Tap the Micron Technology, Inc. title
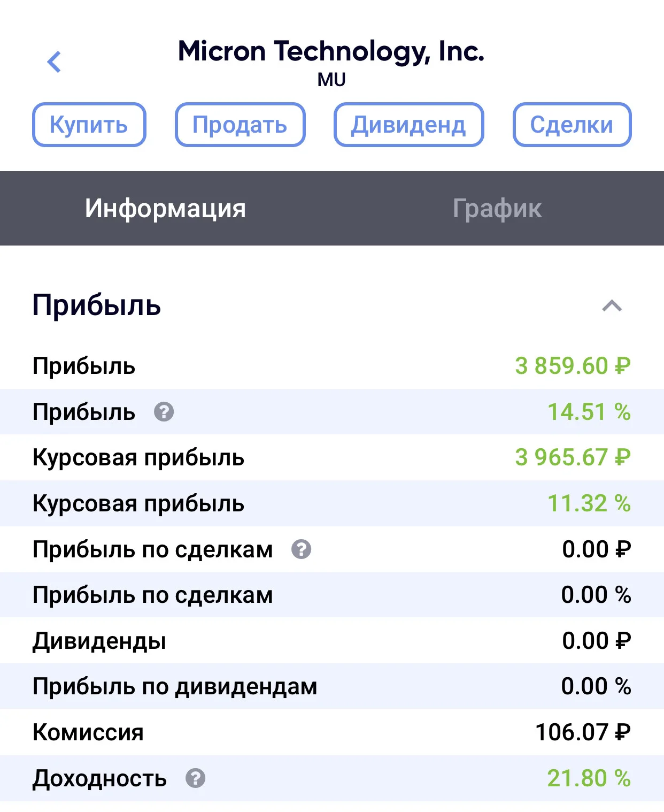 (x=331, y=52)
